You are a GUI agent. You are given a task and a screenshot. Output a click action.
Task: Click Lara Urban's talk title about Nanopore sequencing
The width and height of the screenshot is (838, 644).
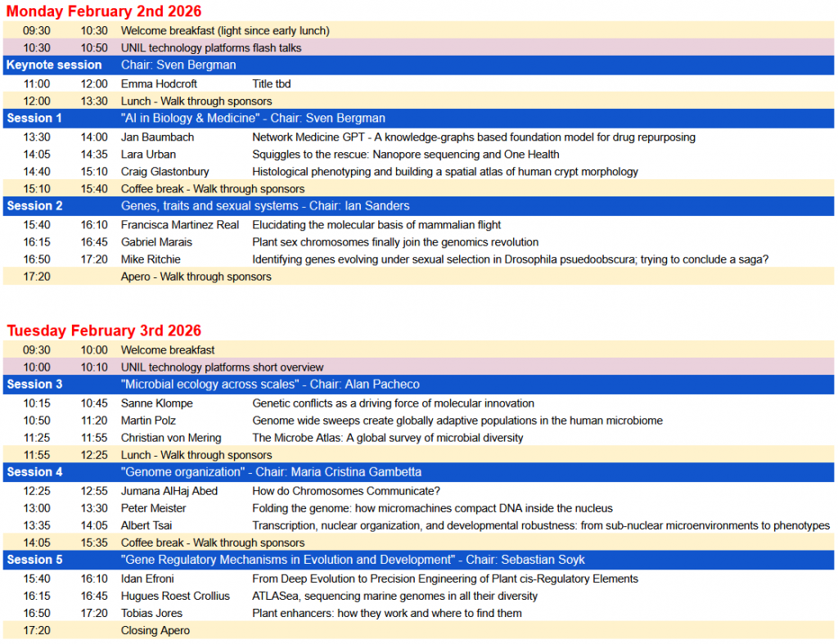click(405, 154)
